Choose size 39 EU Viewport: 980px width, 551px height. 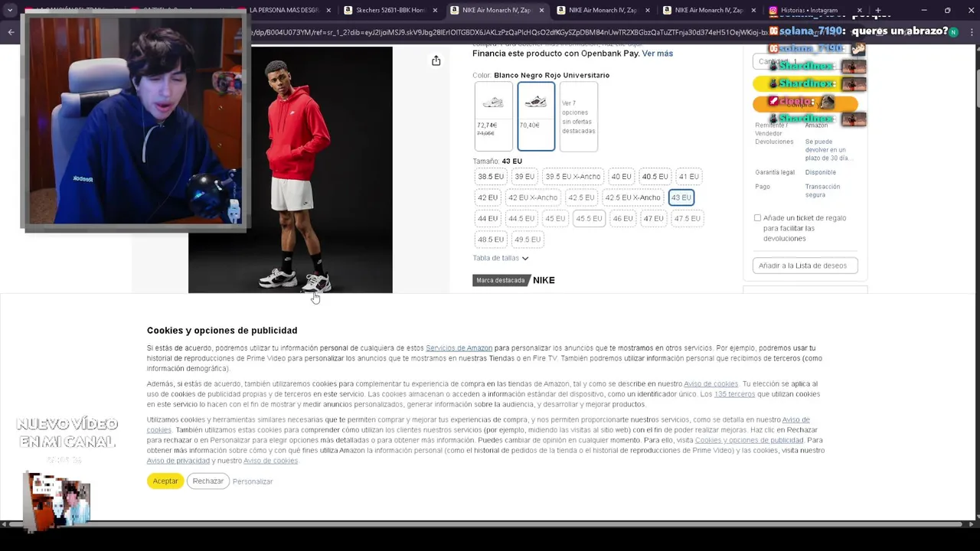[524, 177]
